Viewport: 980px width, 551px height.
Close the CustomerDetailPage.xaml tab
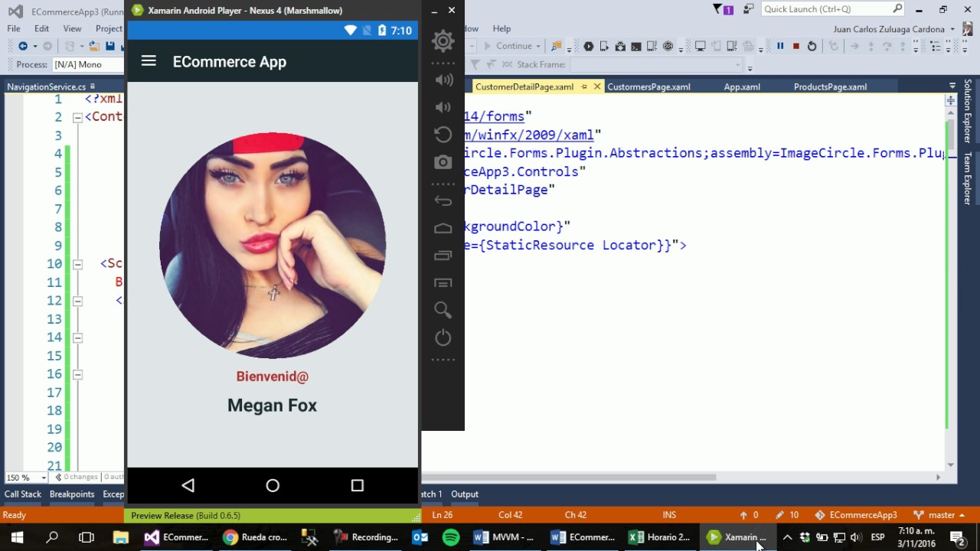[x=596, y=86]
